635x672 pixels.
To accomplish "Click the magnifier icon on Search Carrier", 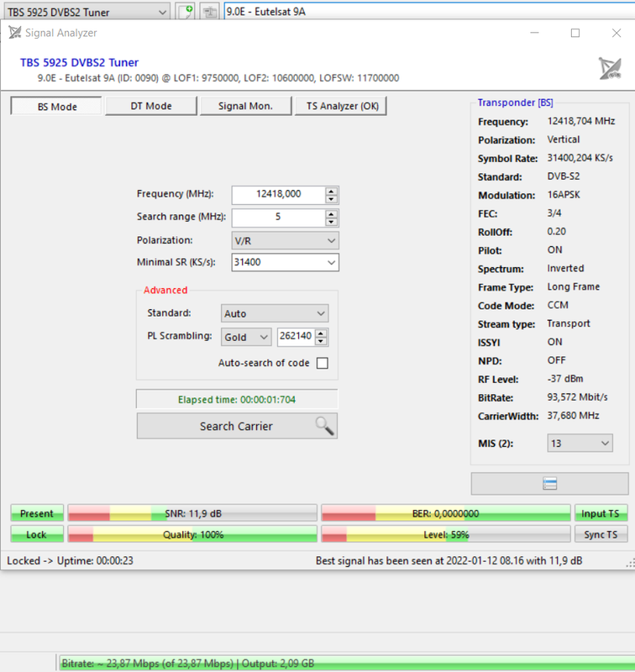I will (324, 426).
